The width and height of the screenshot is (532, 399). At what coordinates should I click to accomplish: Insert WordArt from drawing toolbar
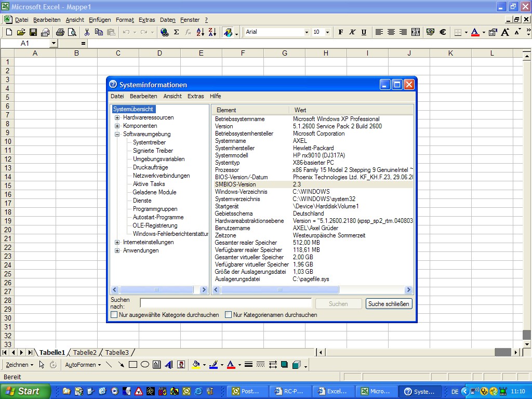coord(168,365)
